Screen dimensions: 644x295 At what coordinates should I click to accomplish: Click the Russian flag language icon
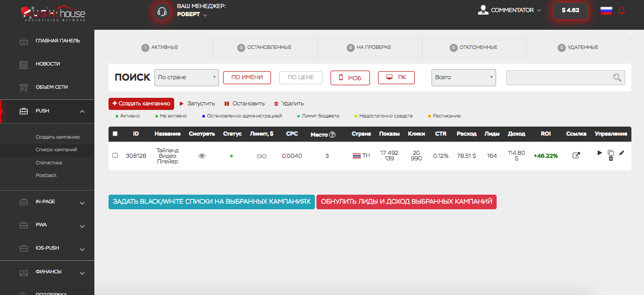click(606, 11)
